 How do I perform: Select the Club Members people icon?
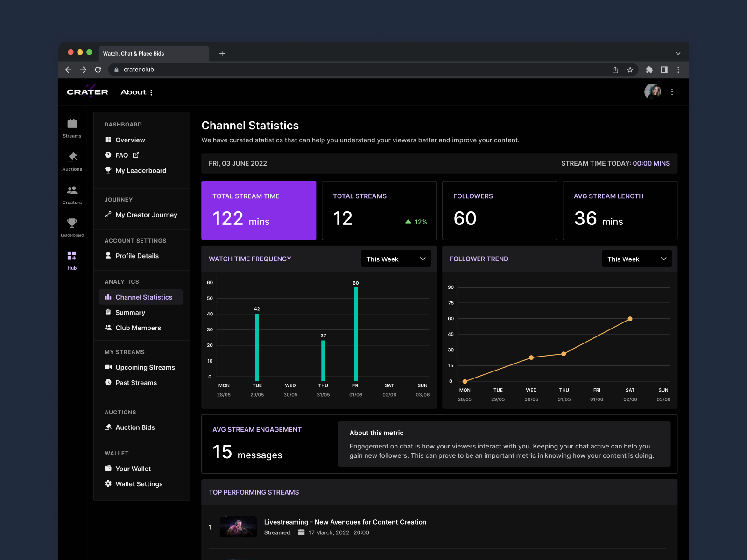108,328
